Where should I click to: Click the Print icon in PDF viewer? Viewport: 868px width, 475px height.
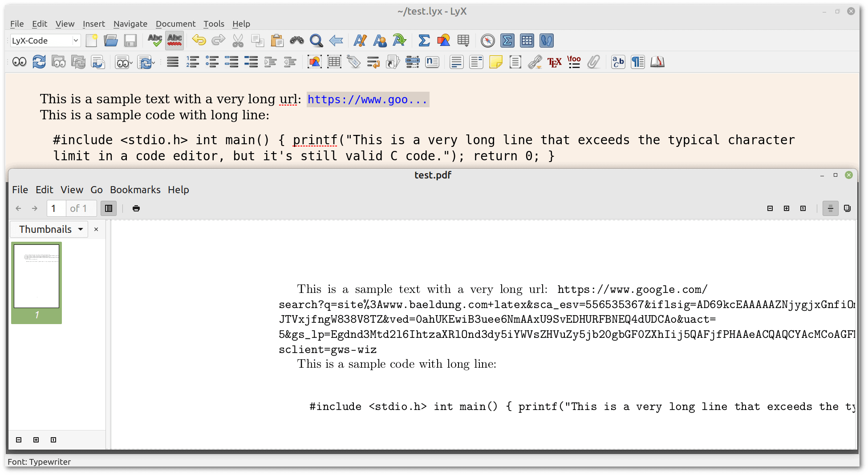pos(136,208)
